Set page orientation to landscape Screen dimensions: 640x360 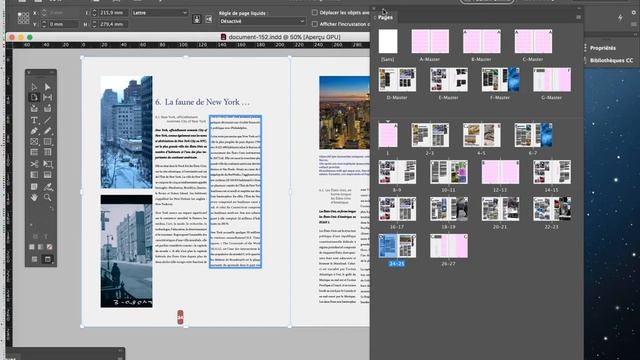point(209,19)
